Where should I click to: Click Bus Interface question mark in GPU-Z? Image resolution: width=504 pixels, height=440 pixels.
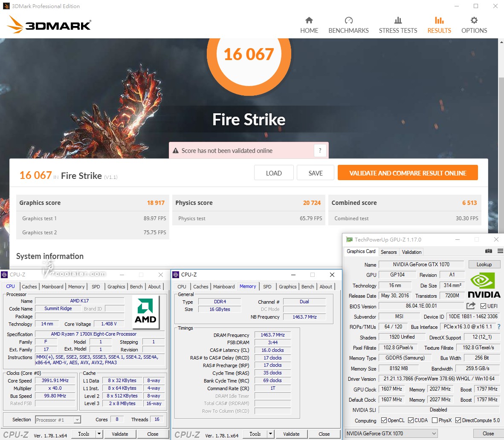pos(499,327)
